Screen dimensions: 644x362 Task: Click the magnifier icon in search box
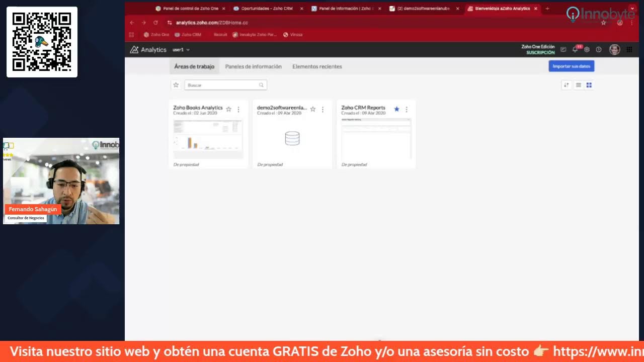tap(261, 85)
